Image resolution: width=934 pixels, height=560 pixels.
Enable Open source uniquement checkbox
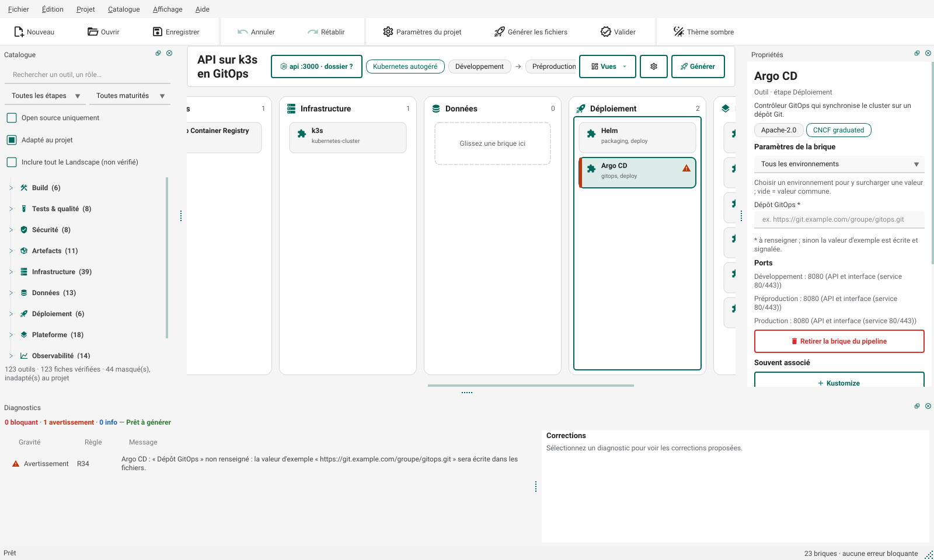pyautogui.click(x=12, y=118)
